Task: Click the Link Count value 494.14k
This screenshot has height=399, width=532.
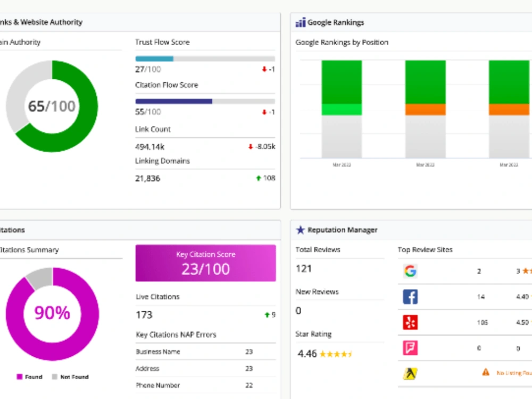Action: pos(149,147)
